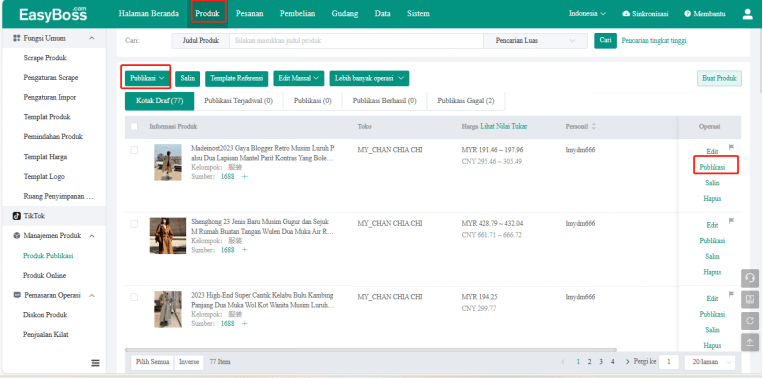Open the 20/laman page size dropdown
The height and width of the screenshot is (378, 763).
709,362
